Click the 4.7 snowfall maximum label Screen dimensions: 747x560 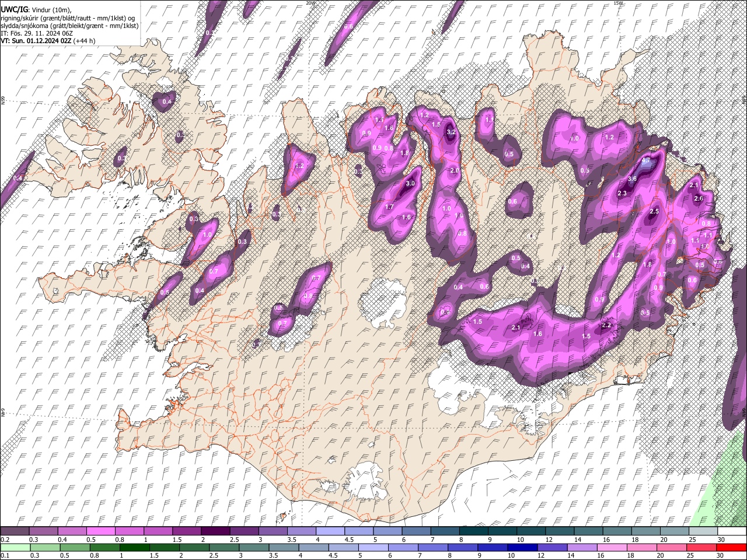click(646, 160)
